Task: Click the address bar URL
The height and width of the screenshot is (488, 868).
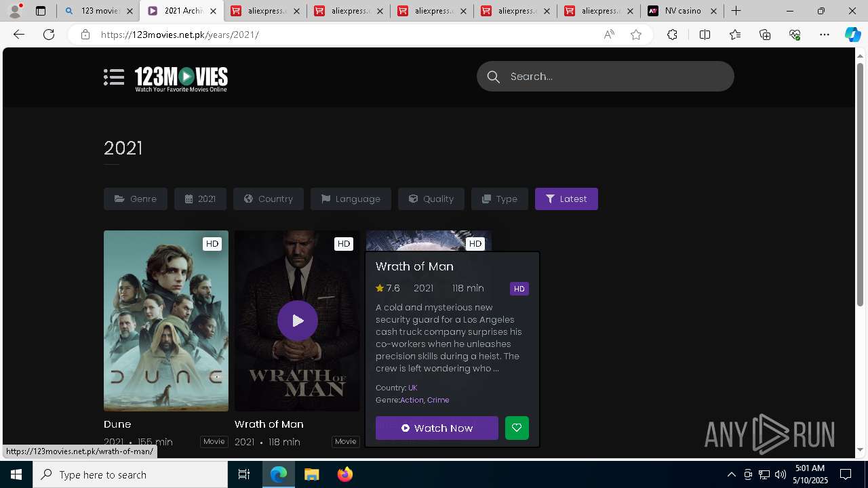Action: coord(180,35)
